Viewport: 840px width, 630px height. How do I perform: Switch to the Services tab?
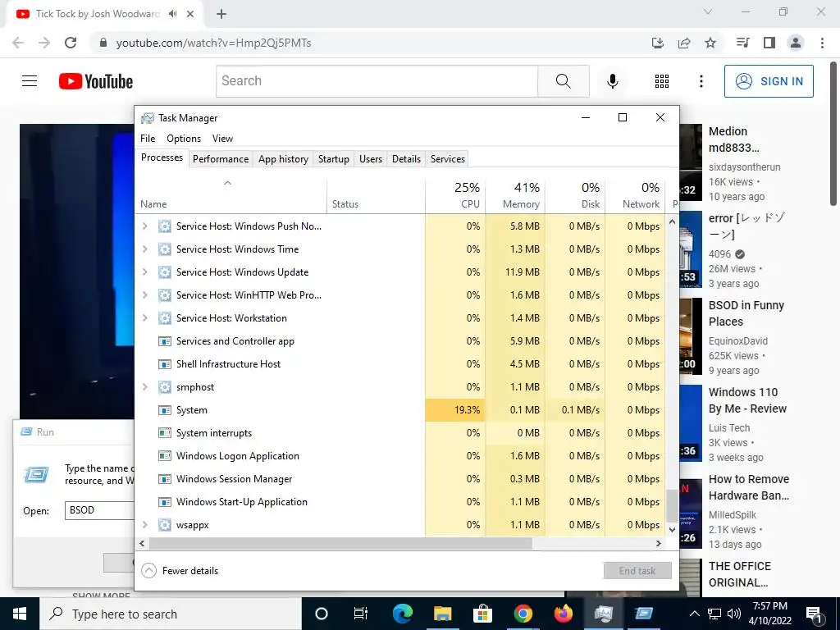448,159
